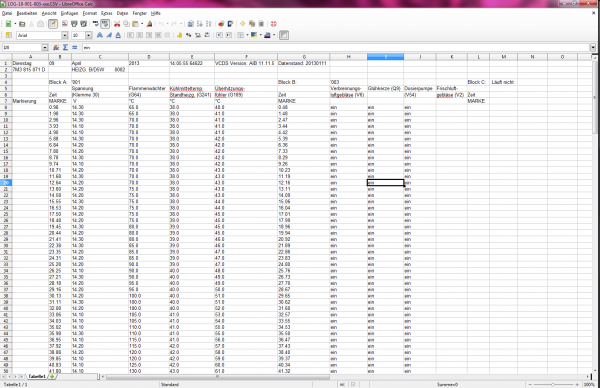Image resolution: width=600 pixels, height=388 pixels.
Task: Decrease the cell indent
Action: coord(219,35)
